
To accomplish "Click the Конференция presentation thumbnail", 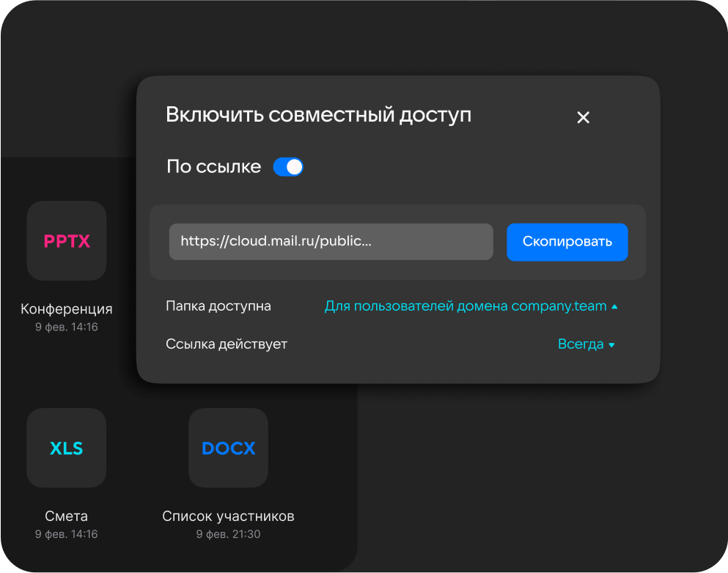I will (66, 240).
